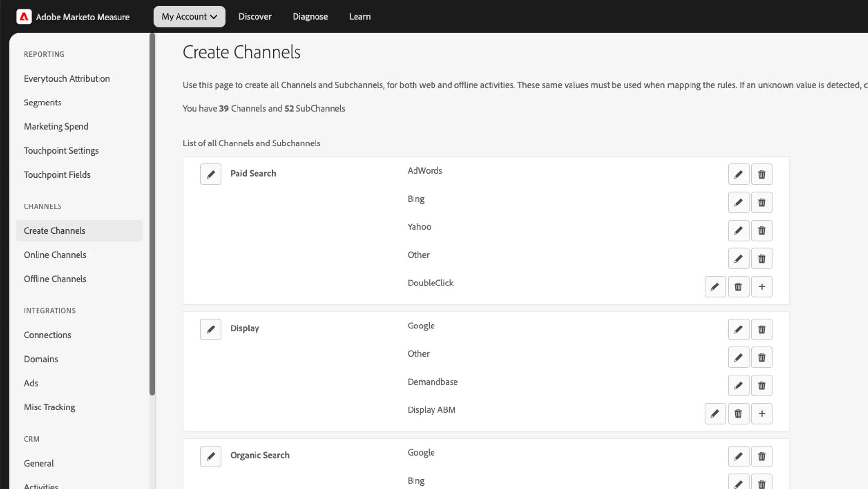Open the Discover menu
The width and height of the screenshot is (868, 489).
point(255,17)
